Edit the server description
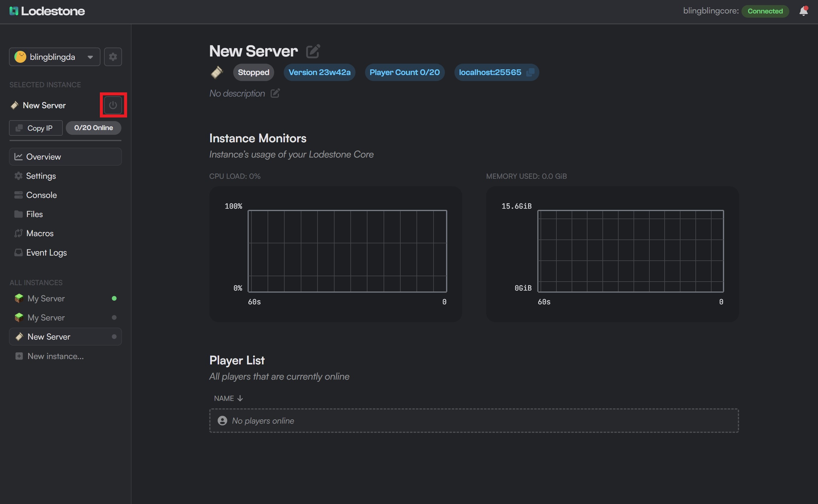 pos(275,93)
